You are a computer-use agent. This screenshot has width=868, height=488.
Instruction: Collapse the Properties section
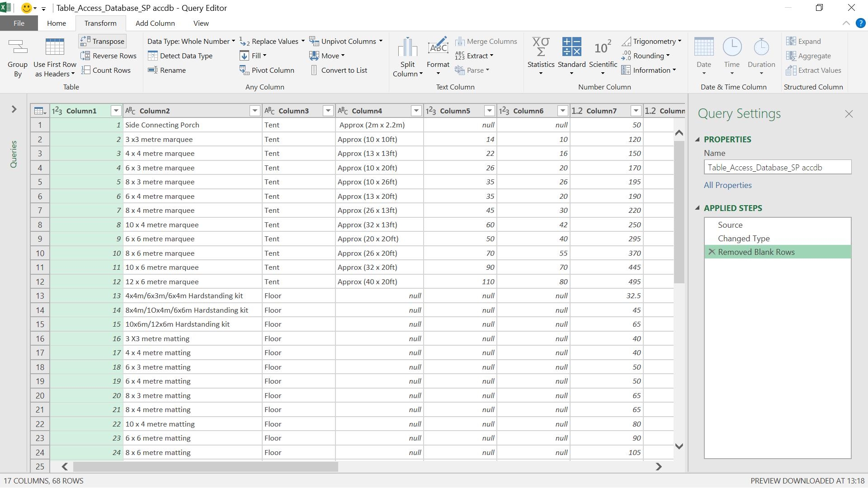pos(697,139)
